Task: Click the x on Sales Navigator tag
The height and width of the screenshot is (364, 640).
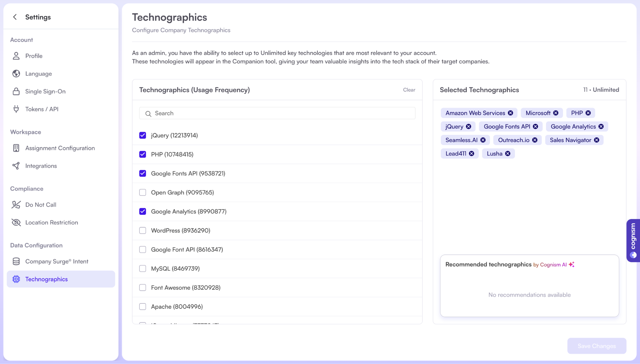Action: click(597, 140)
